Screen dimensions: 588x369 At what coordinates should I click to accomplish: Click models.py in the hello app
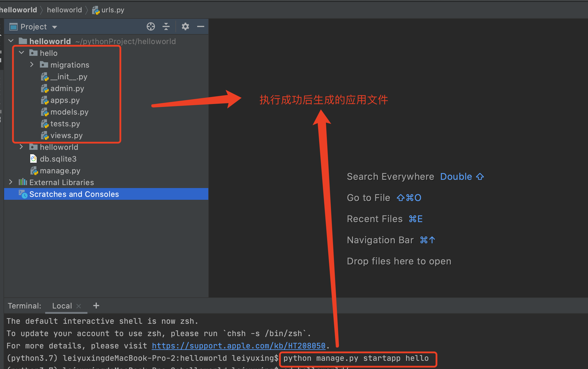tap(69, 112)
